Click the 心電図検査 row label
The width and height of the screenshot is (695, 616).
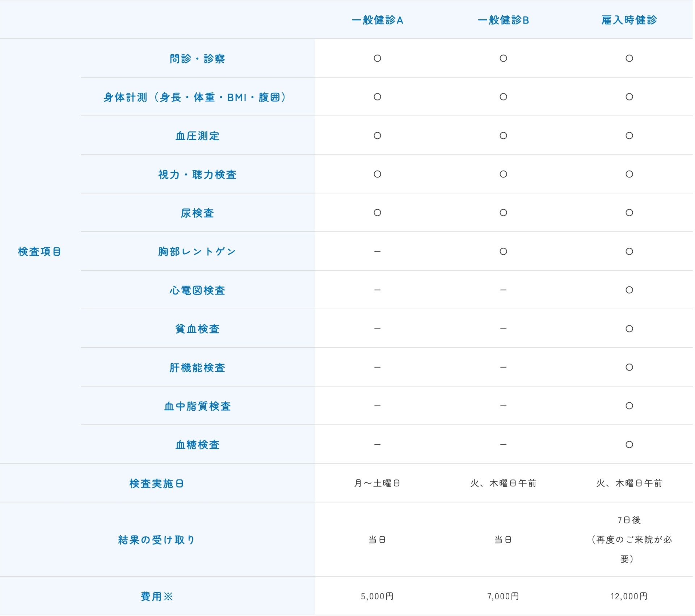tap(197, 290)
